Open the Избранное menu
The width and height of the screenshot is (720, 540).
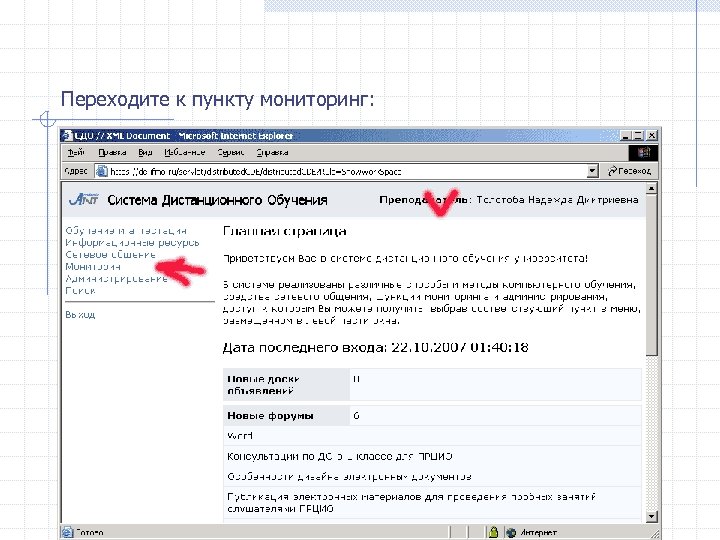[x=185, y=152]
